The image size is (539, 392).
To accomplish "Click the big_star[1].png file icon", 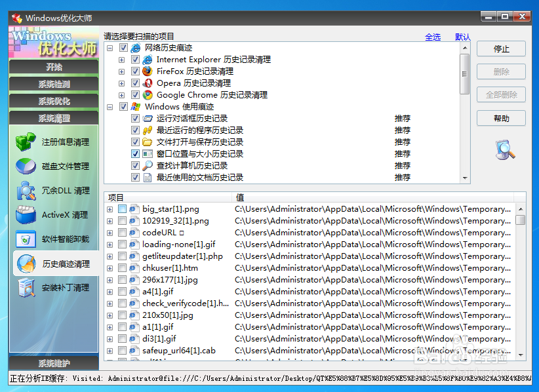I will pyautogui.click(x=134, y=209).
